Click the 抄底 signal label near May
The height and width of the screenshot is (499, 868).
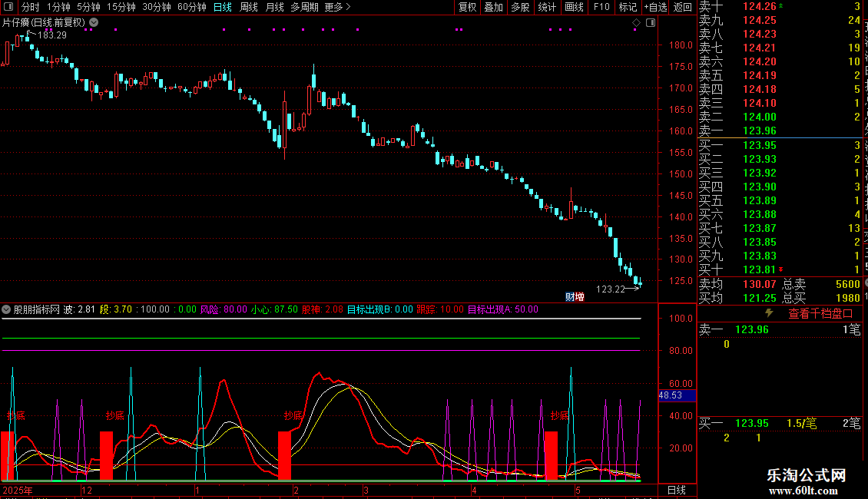click(x=560, y=415)
